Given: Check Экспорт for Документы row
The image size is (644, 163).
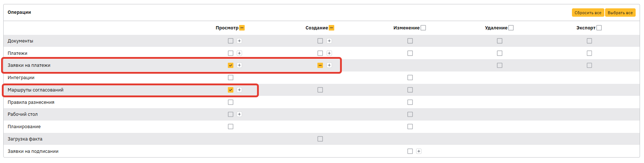Looking at the screenshot, I should tap(589, 41).
